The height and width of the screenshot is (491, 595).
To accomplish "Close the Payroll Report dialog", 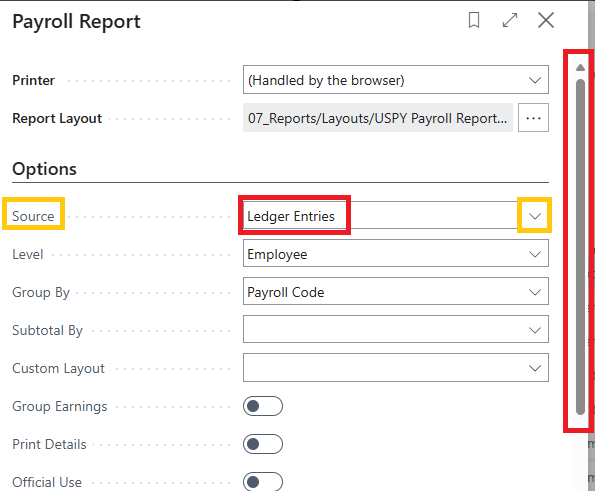I will pos(546,20).
